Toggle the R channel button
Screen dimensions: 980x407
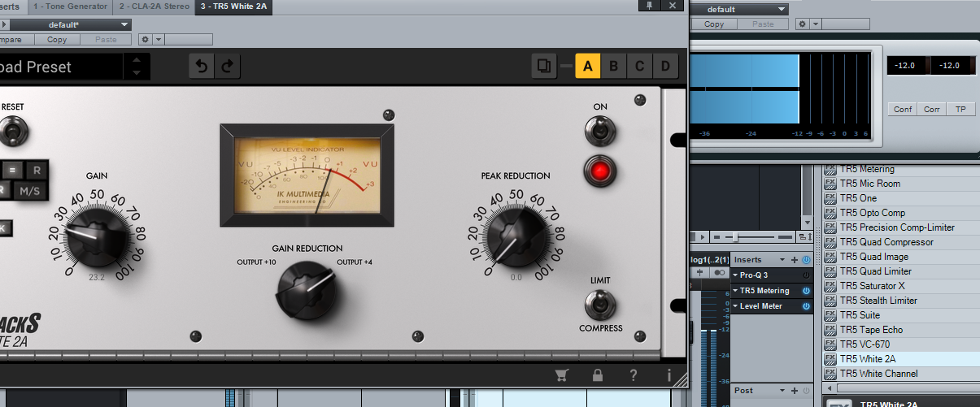[37, 171]
